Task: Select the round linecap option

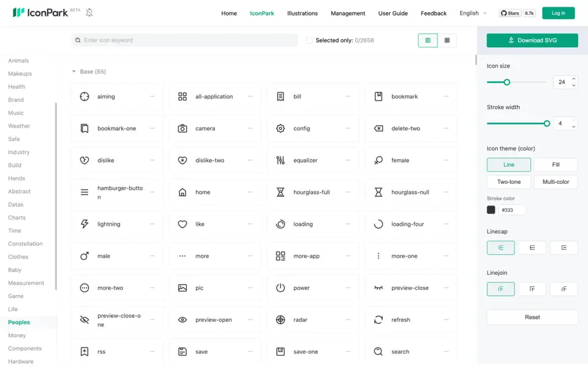Action: click(x=500, y=248)
